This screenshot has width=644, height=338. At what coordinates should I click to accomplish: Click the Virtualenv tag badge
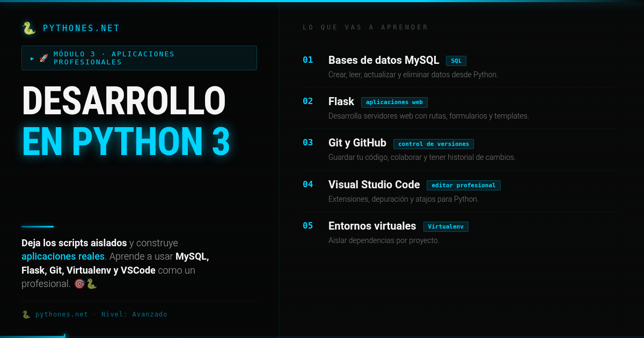click(445, 226)
